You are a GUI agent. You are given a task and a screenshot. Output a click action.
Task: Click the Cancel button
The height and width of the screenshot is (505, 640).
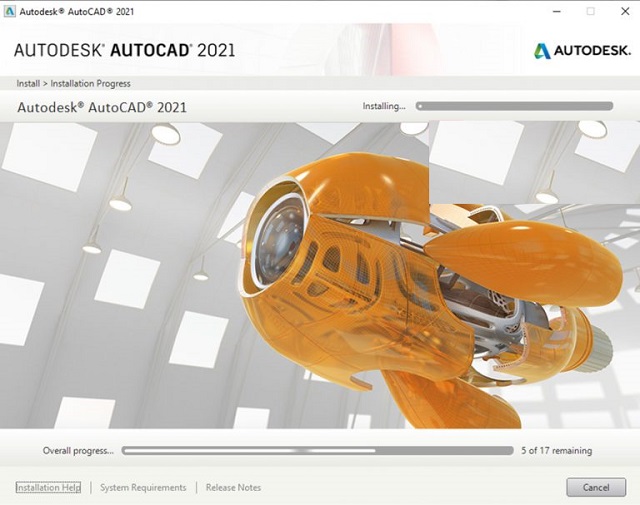tap(596, 487)
